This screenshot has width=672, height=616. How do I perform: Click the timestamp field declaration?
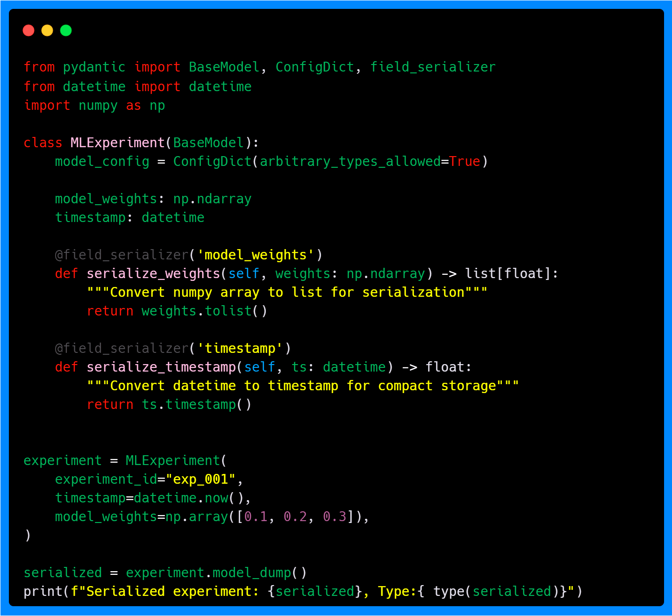coord(129,217)
